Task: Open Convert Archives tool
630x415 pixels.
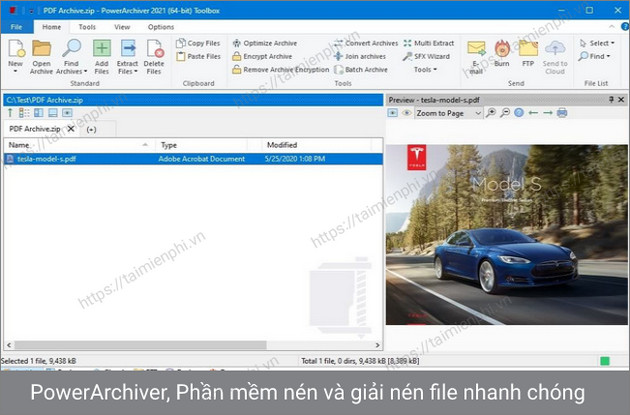Action: pyautogui.click(x=366, y=43)
